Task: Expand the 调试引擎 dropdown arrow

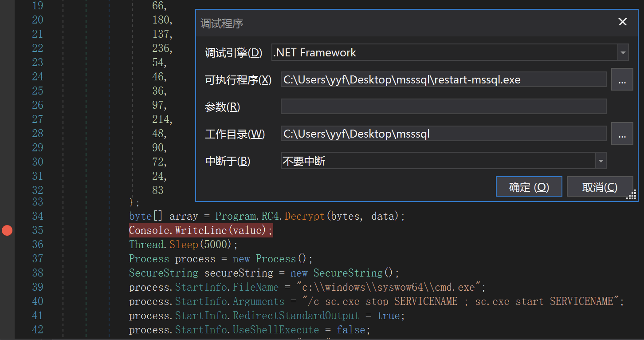Action: (x=623, y=53)
